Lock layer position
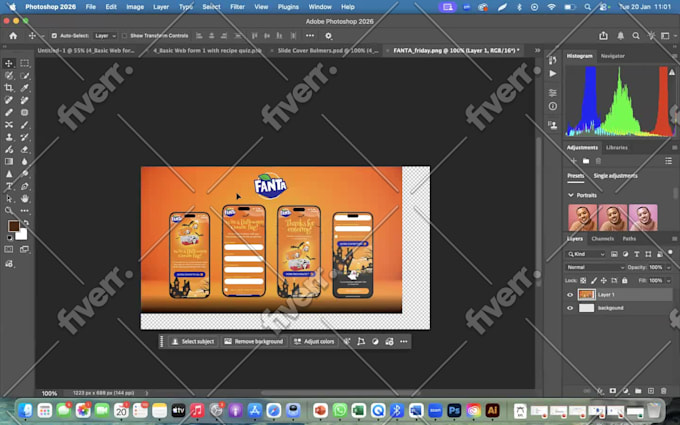Screen dimensions: 680x425 click(604, 281)
